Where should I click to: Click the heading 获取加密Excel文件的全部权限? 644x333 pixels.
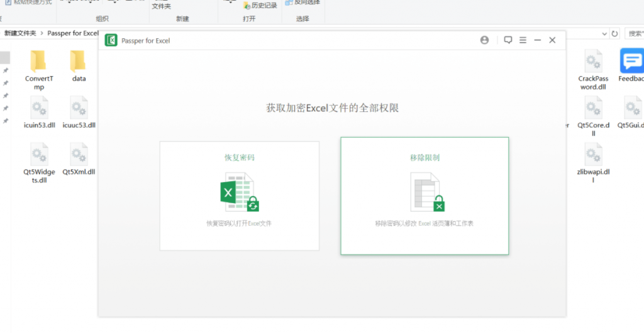(332, 108)
